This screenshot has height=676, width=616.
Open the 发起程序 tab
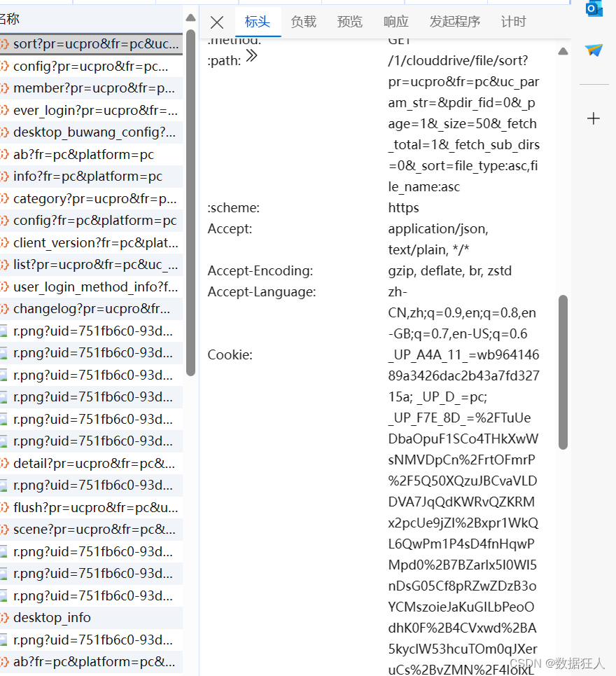pos(454,22)
